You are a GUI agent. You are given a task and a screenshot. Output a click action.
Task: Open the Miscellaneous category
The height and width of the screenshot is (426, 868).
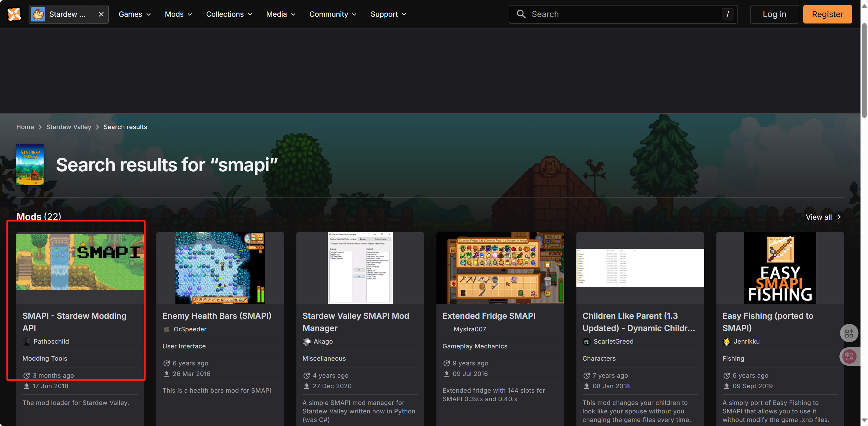[x=324, y=359]
